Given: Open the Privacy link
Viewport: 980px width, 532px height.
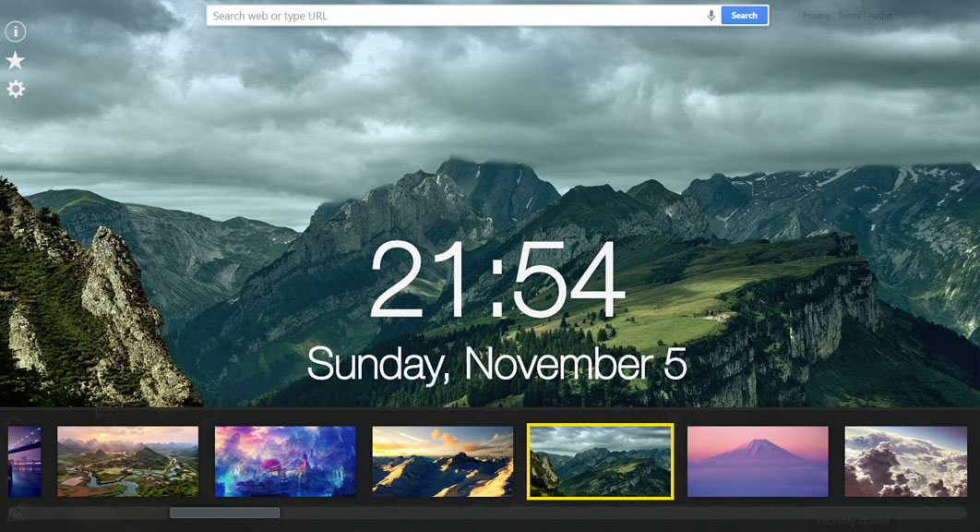Looking at the screenshot, I should [817, 16].
